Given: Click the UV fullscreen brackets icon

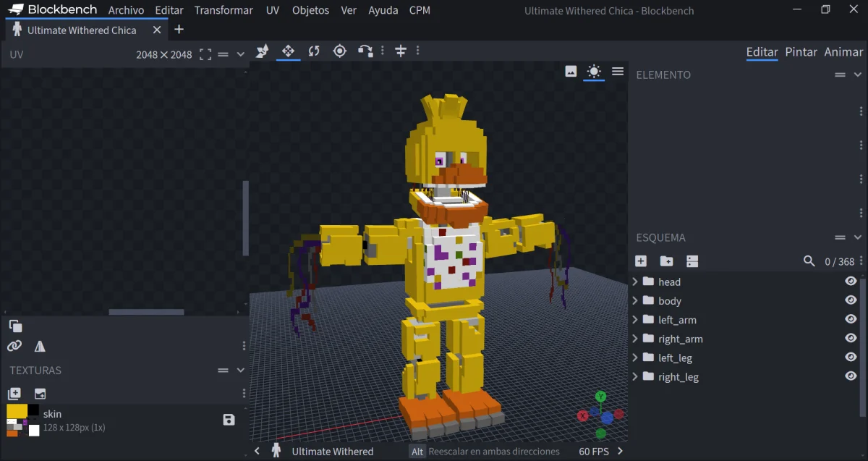Looking at the screenshot, I should pos(205,54).
